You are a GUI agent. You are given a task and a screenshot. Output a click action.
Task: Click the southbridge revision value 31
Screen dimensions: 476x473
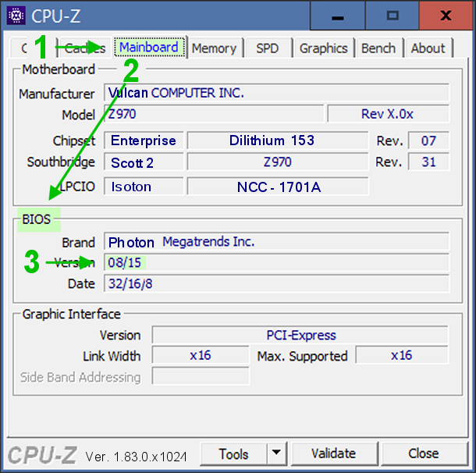click(428, 162)
